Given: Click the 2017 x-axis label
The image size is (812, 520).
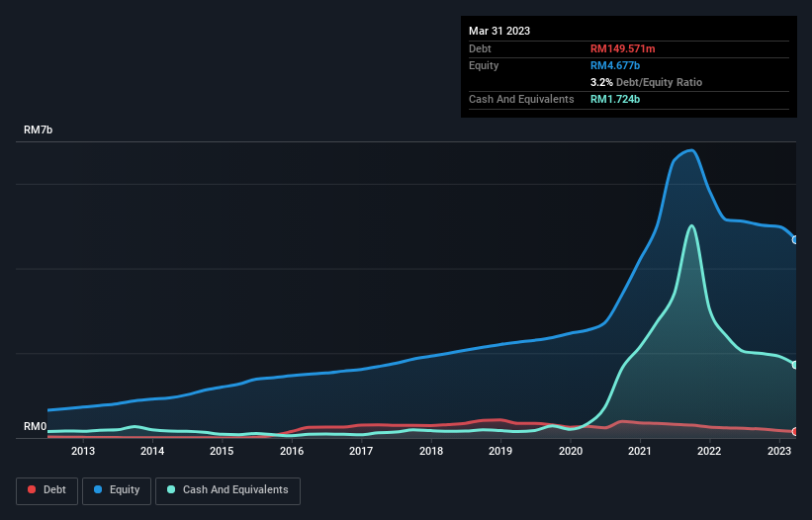Looking at the screenshot, I should point(361,451).
